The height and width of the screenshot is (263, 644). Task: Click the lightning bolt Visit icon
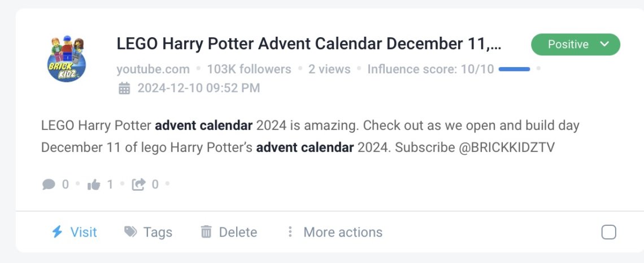57,232
